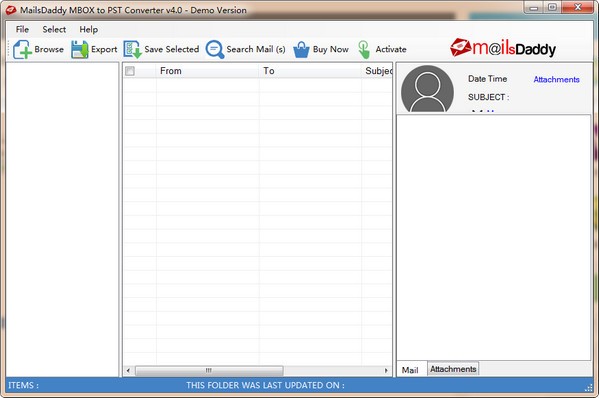Click the horizontal scrollbar left arrow

tap(128, 370)
